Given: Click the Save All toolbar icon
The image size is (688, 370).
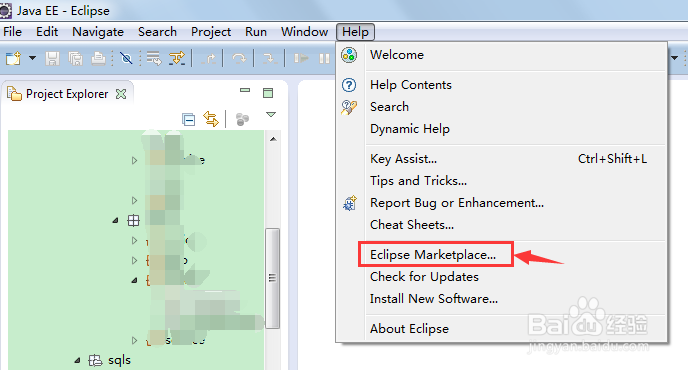Looking at the screenshot, I should (75, 58).
